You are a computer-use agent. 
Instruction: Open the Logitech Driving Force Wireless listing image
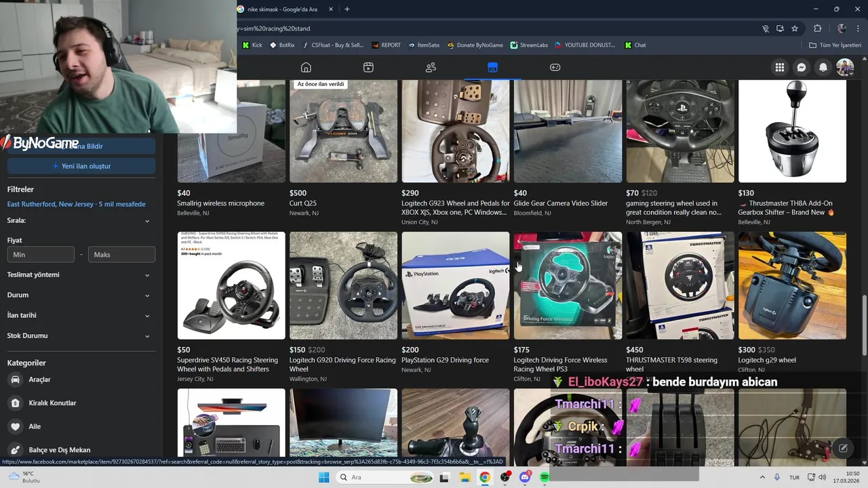point(568,285)
